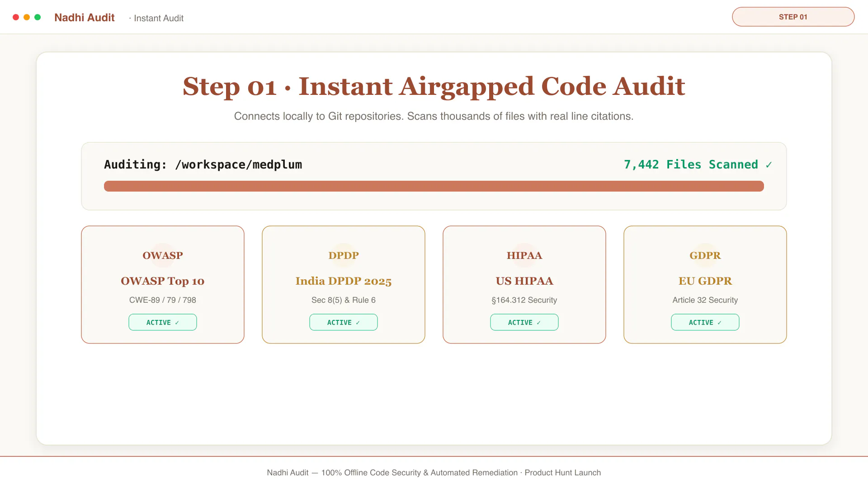Viewport: 868px width, 488px height.
Task: Click the §164.312 Security text
Action: point(524,300)
